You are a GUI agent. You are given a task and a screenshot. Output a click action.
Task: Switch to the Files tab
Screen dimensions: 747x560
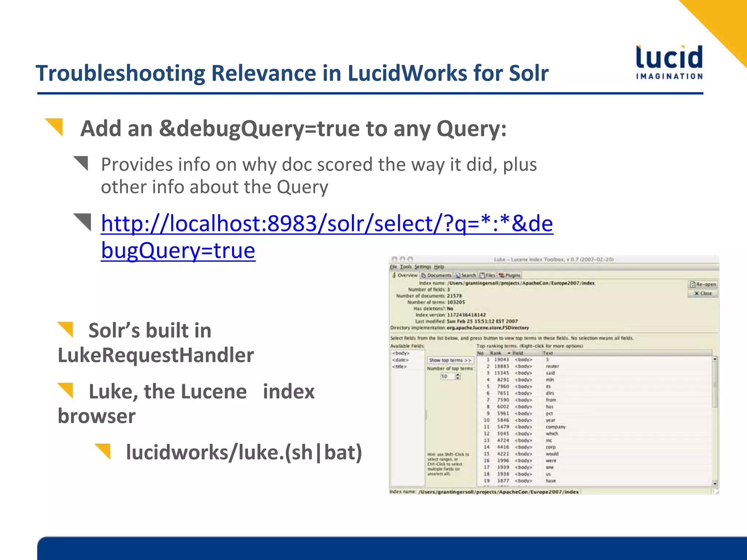pyautogui.click(x=488, y=275)
